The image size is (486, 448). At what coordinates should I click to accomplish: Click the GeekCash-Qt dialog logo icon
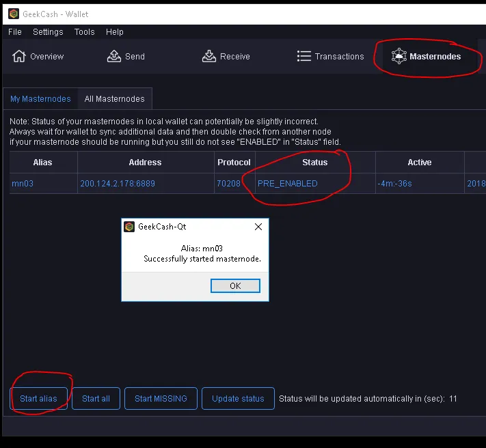tap(129, 227)
